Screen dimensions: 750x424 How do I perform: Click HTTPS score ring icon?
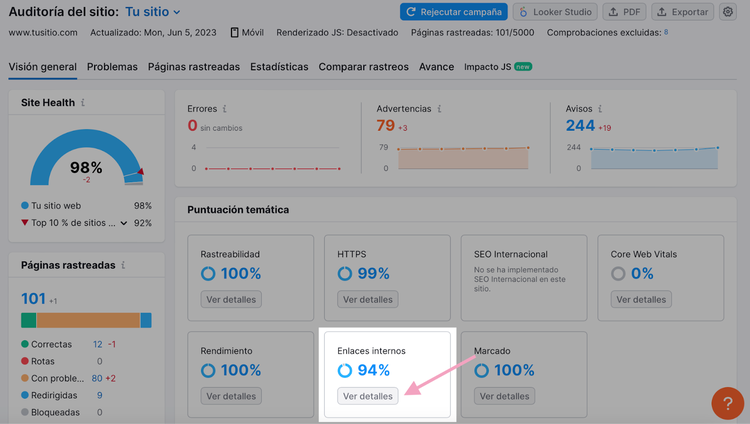point(345,274)
